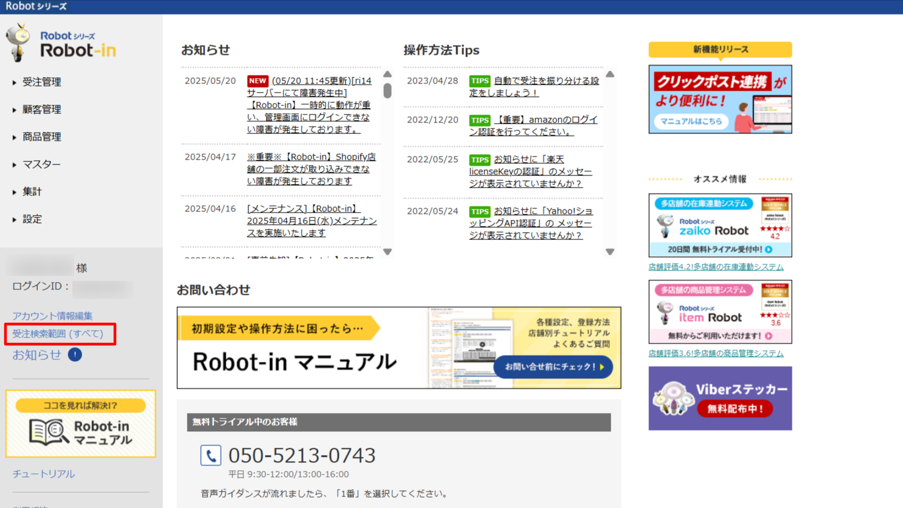Click the up arrow of the 操作方法Tips scrollbar

[x=610, y=74]
